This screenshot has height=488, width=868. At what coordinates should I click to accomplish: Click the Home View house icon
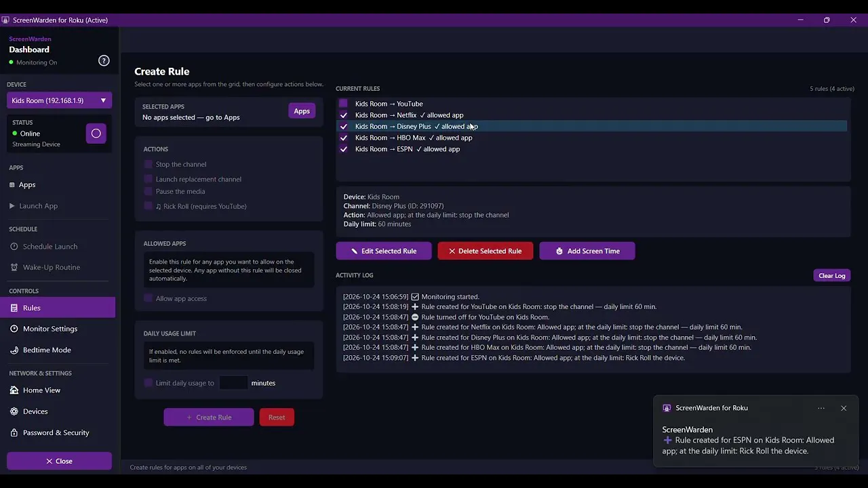pyautogui.click(x=15, y=390)
